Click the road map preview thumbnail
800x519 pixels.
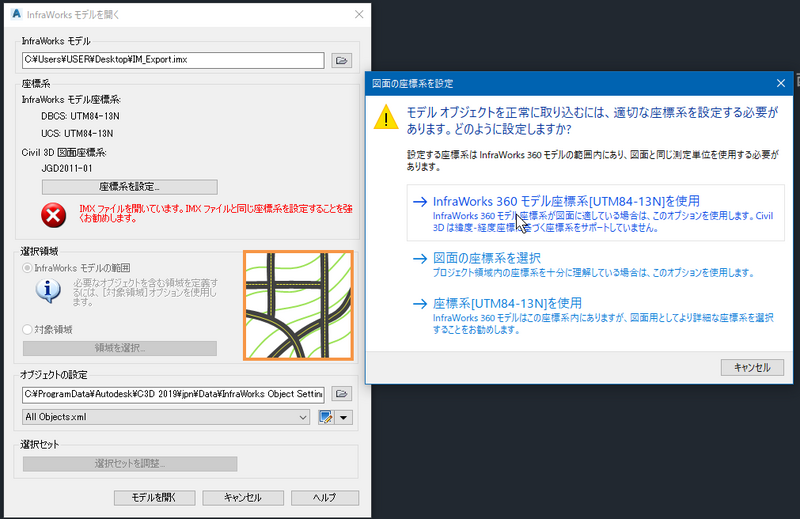click(298, 305)
